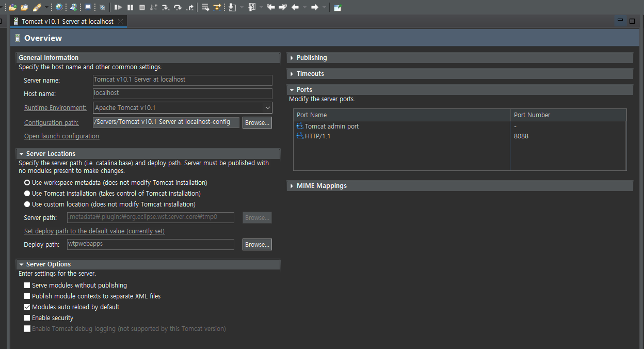The image size is (644, 349).
Task: Enable Serve modules without publishing
Action: 27,285
